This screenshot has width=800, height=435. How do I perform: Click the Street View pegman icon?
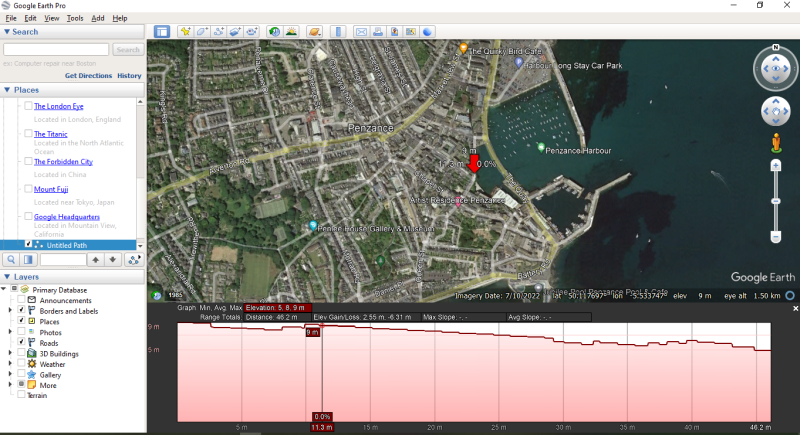click(776, 143)
